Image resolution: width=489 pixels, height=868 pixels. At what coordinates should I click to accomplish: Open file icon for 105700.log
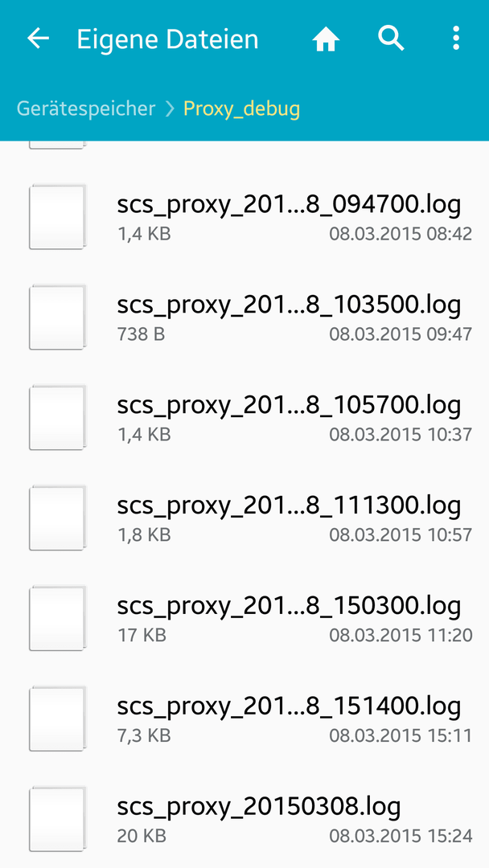point(58,417)
